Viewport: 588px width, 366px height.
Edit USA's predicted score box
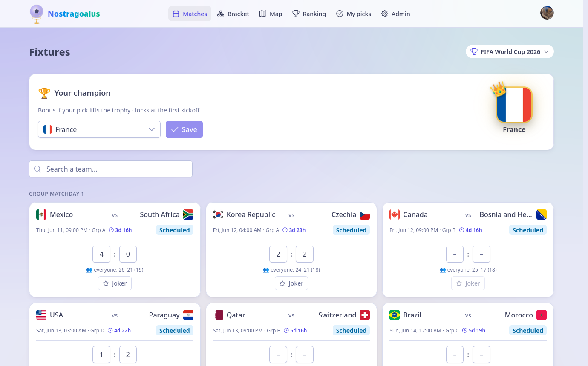(101, 355)
